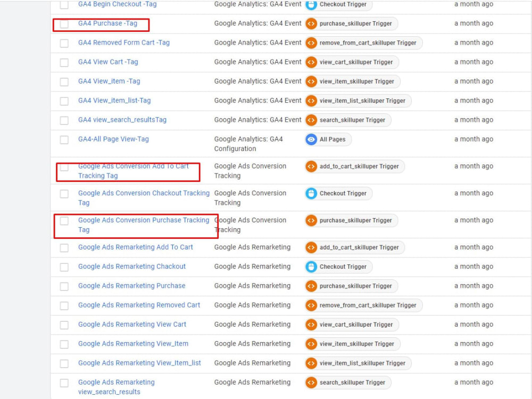This screenshot has height=399, width=532.
Task: Tick the checkbox next to GA4-All Page View-Tag
Action: (64, 139)
